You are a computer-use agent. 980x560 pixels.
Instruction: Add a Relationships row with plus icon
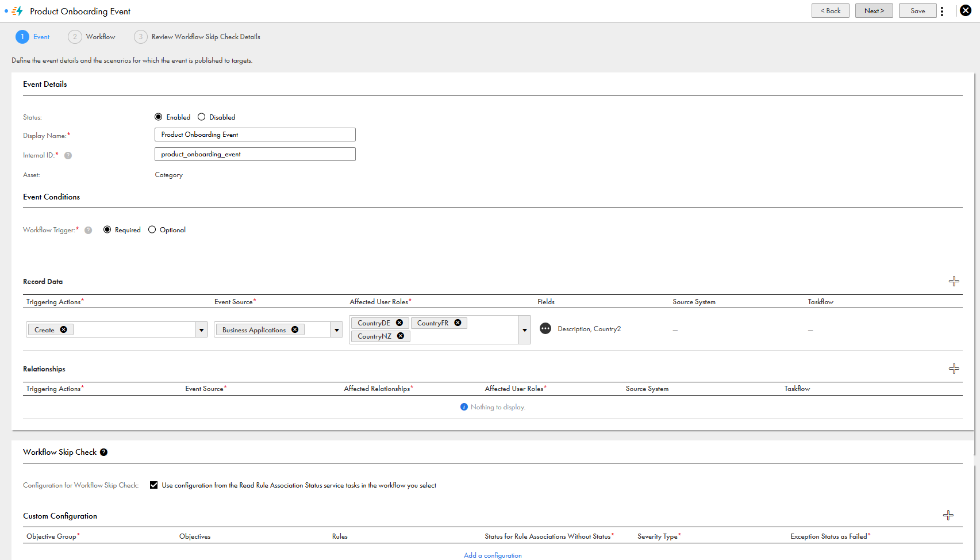954,369
